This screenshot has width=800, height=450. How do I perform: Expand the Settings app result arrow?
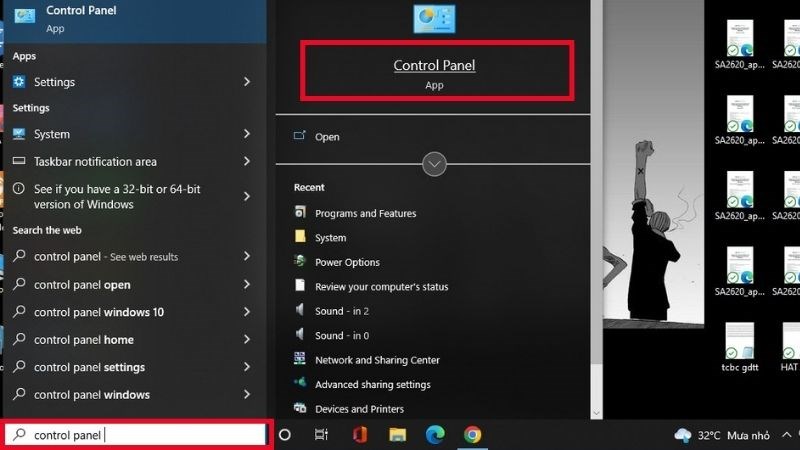247,82
